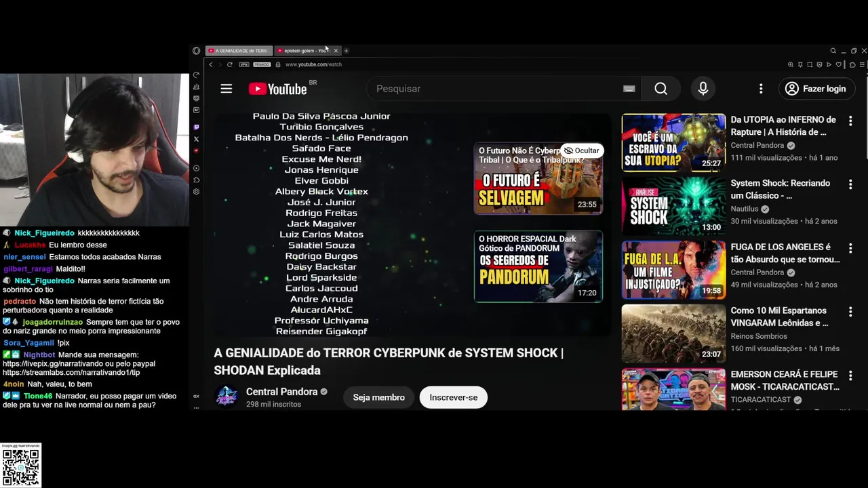This screenshot has height=488, width=868.
Task: Click the PRIVADO private mode badge
Action: 262,64
